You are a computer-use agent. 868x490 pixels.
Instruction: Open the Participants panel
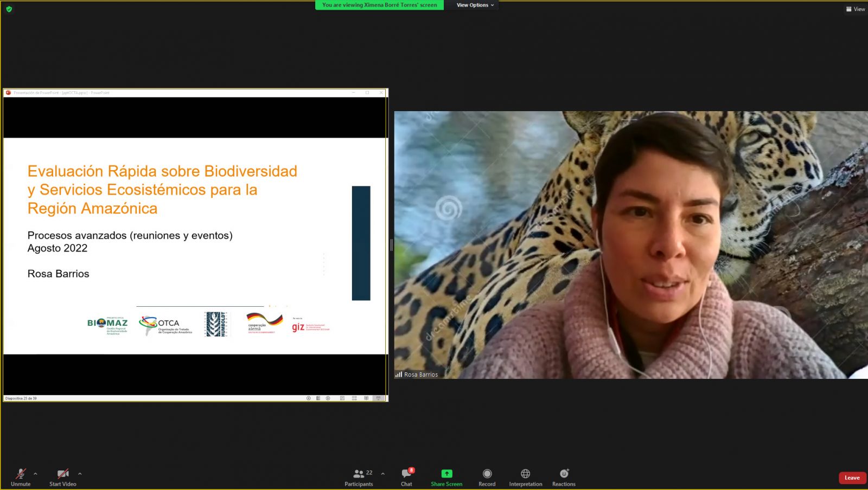coord(359,474)
